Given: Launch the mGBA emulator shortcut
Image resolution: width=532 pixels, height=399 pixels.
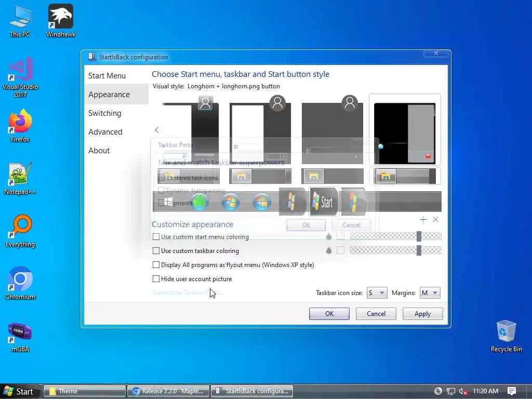Looking at the screenshot, I should [x=20, y=337].
